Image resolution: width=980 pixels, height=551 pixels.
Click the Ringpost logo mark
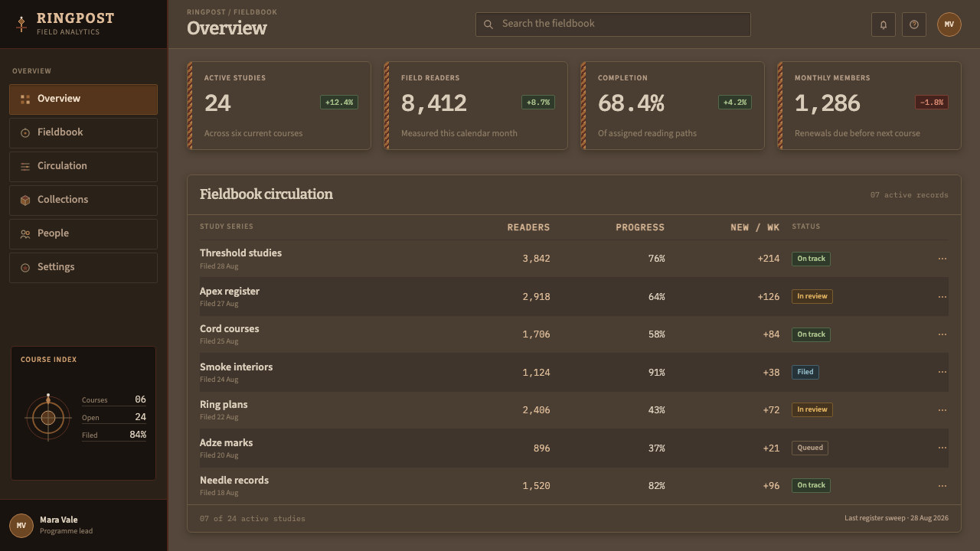[21, 24]
